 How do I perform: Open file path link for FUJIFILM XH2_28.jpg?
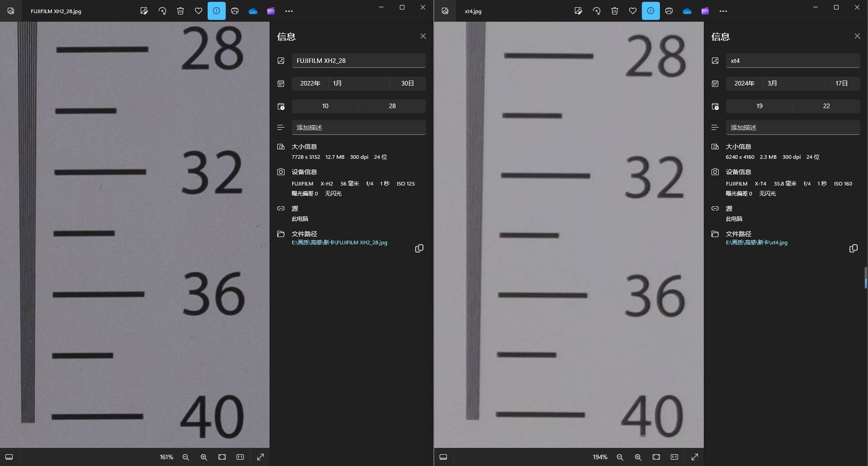(339, 243)
